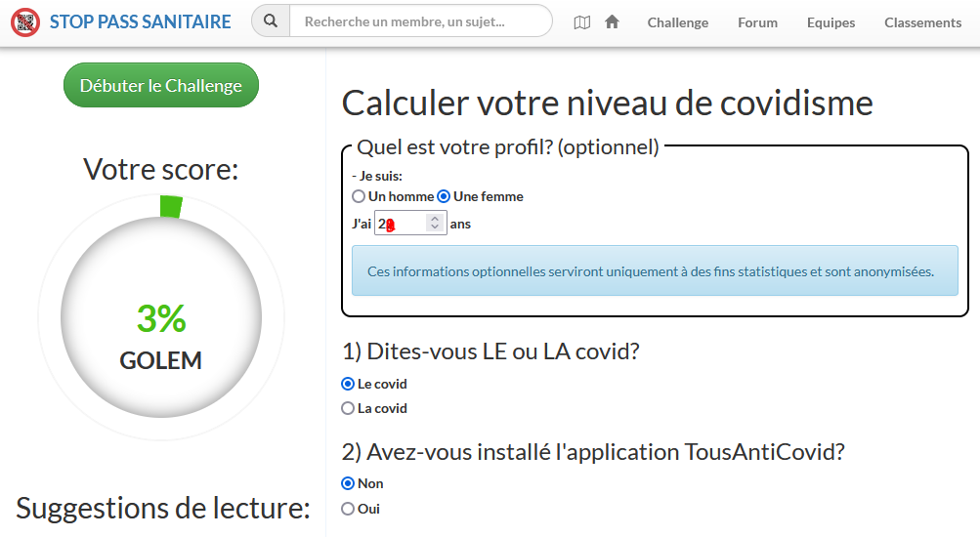Open the Classements menu item

tap(923, 22)
